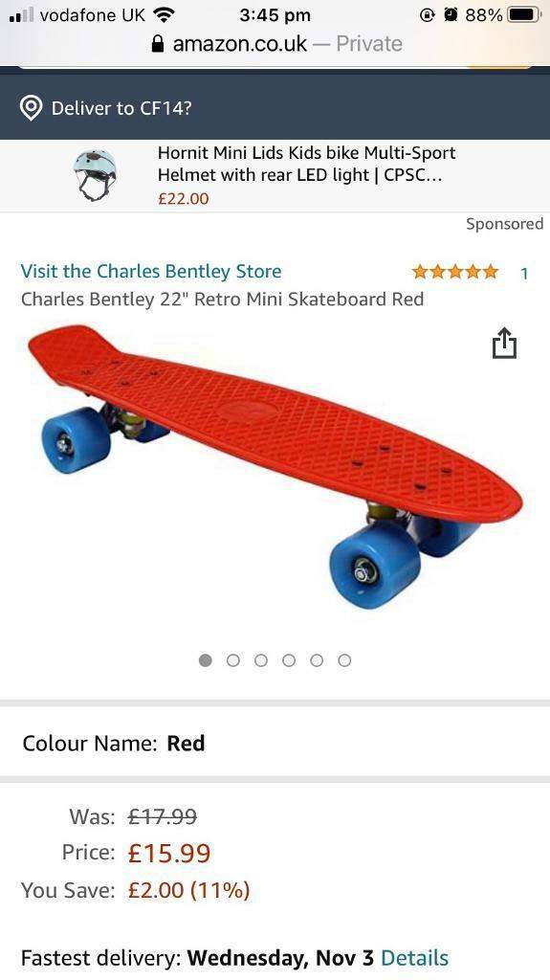The image size is (550, 980).
Task: Open the Deliver to CF14 location selector
Action: pos(275,108)
